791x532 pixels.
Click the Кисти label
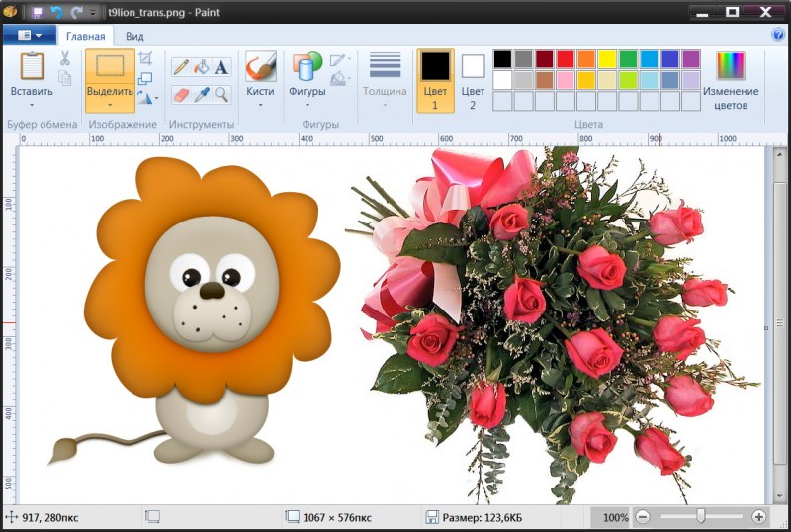(260, 91)
